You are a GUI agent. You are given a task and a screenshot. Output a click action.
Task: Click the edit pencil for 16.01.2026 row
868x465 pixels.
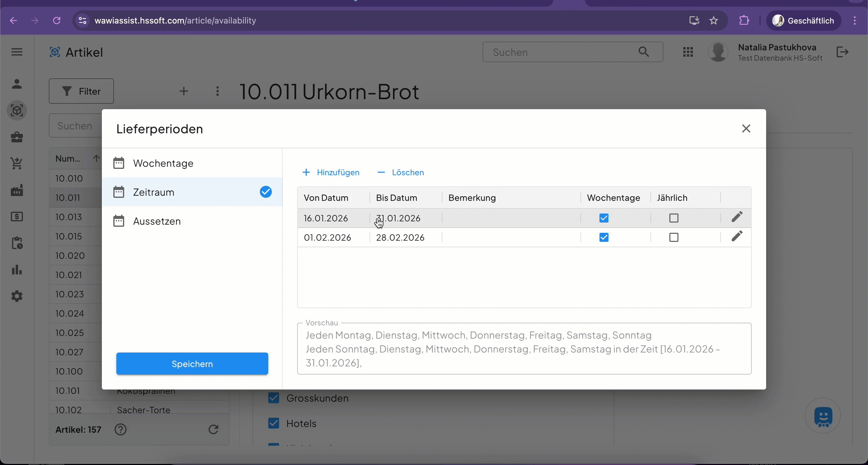(737, 217)
